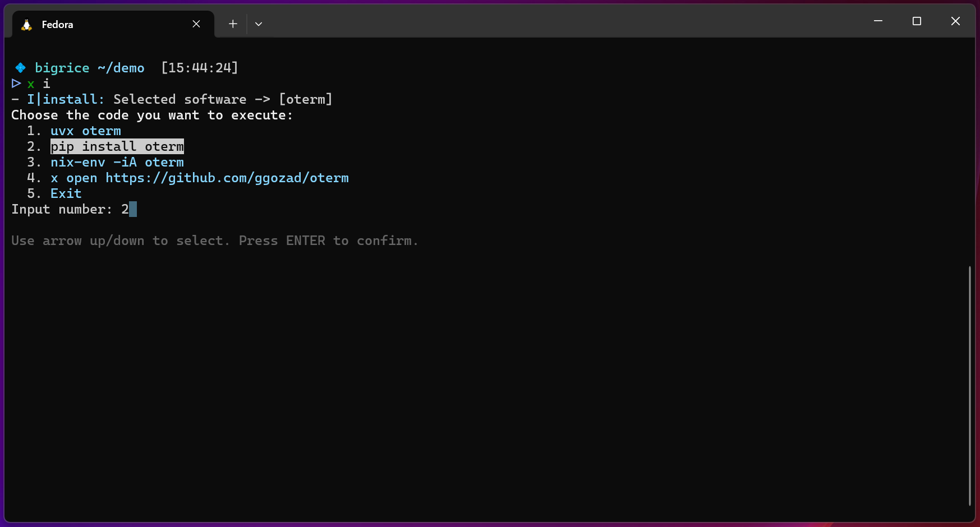Click the blue diamond prompt icon

click(x=20, y=68)
